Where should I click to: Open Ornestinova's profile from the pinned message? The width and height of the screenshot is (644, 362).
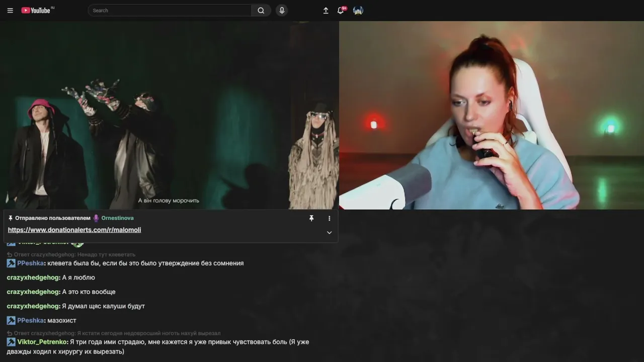point(117,218)
